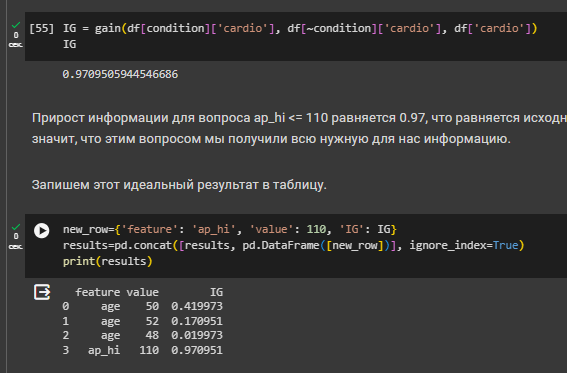Click 'feature' column header in output
Image resolution: width=567 pixels, height=373 pixels.
click(98, 292)
